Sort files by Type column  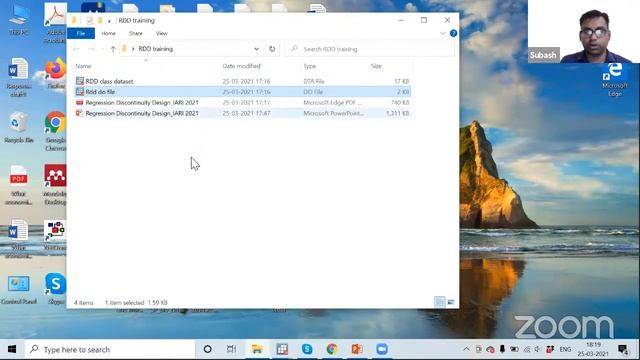[309, 66]
